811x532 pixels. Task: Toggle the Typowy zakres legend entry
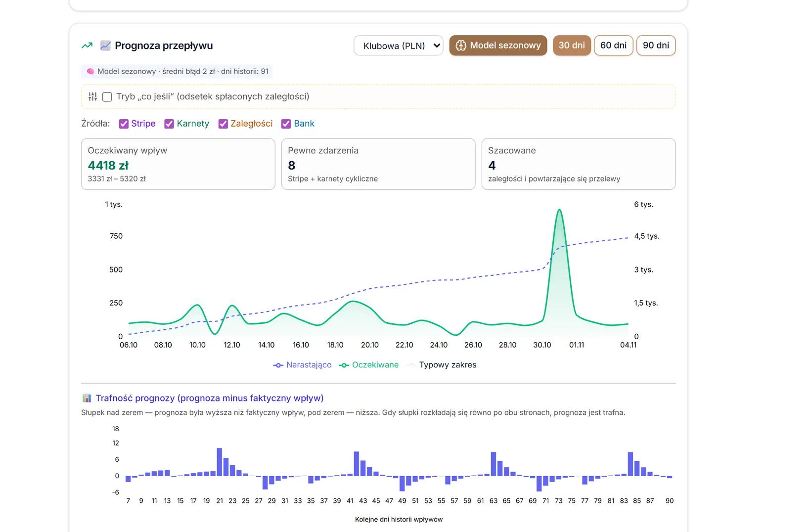coord(442,365)
